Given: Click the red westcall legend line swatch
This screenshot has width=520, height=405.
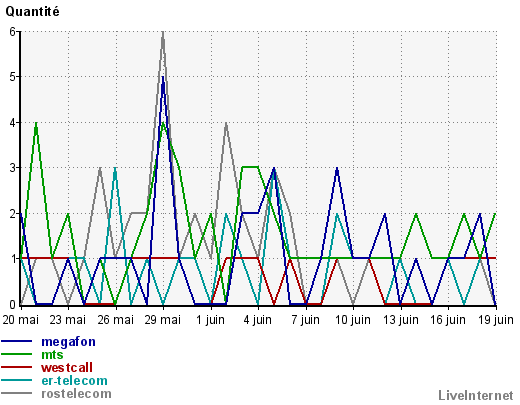Looking at the screenshot, I should click(x=16, y=367).
